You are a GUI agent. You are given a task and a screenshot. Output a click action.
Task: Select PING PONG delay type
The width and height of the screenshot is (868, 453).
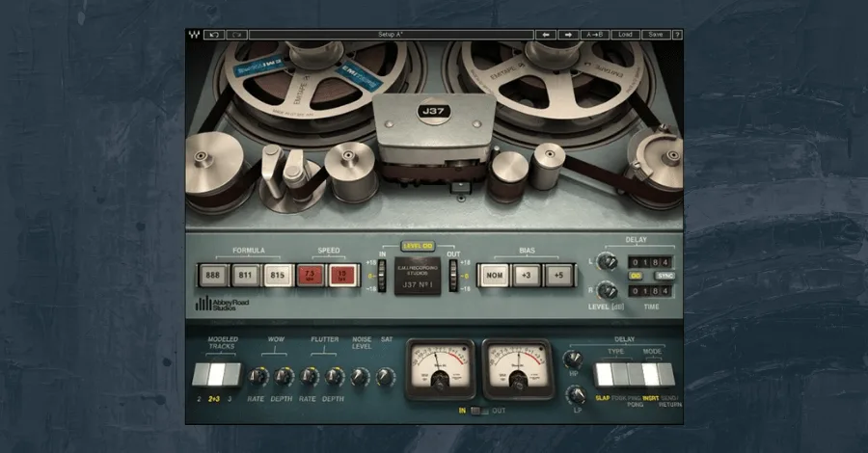click(x=636, y=375)
